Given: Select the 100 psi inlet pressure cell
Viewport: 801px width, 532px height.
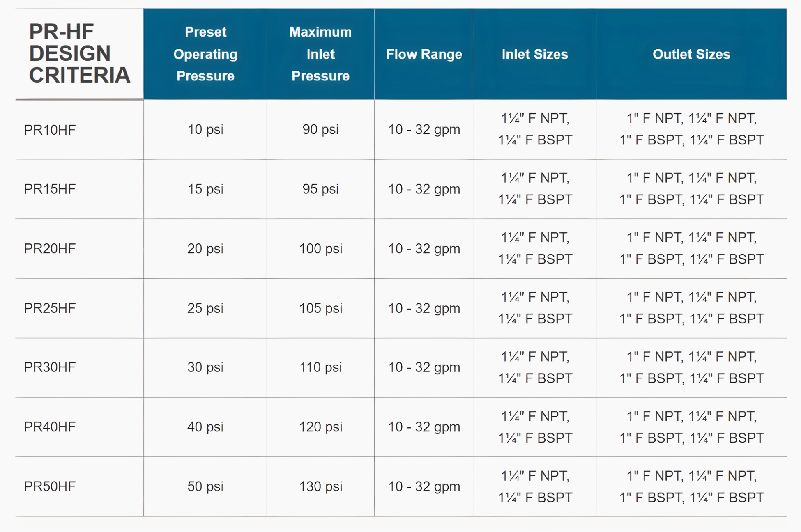Looking at the screenshot, I should (320, 248).
